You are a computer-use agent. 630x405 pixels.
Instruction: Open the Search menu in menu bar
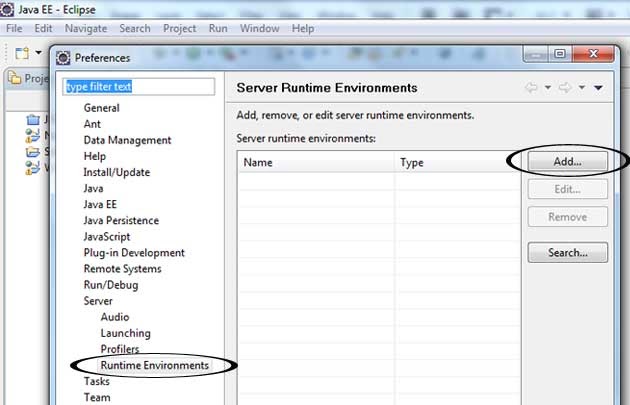click(135, 29)
